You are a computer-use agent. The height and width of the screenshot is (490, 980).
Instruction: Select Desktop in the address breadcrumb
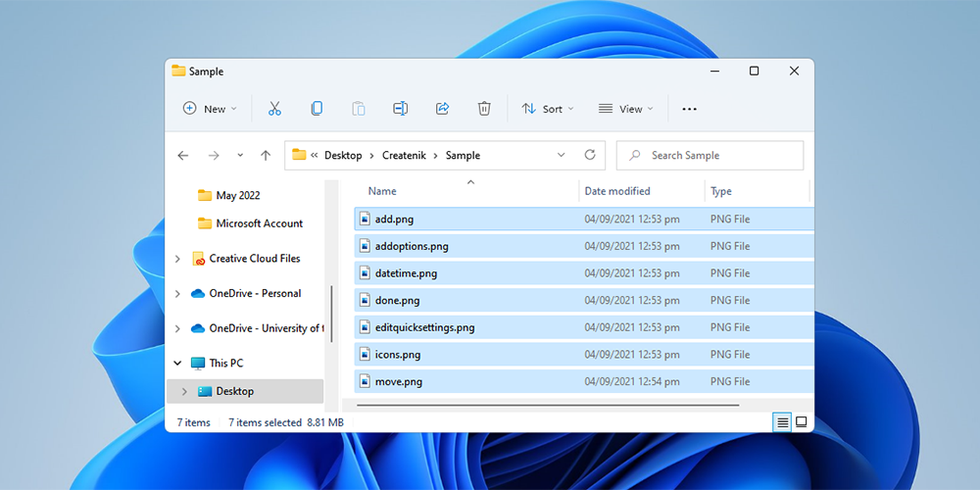[x=343, y=156]
